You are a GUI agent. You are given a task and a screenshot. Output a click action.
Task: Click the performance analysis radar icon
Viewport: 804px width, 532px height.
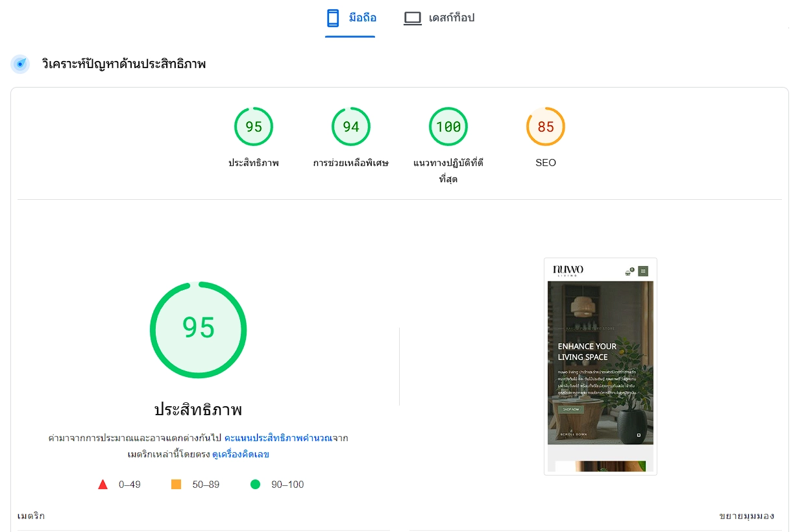(x=20, y=64)
